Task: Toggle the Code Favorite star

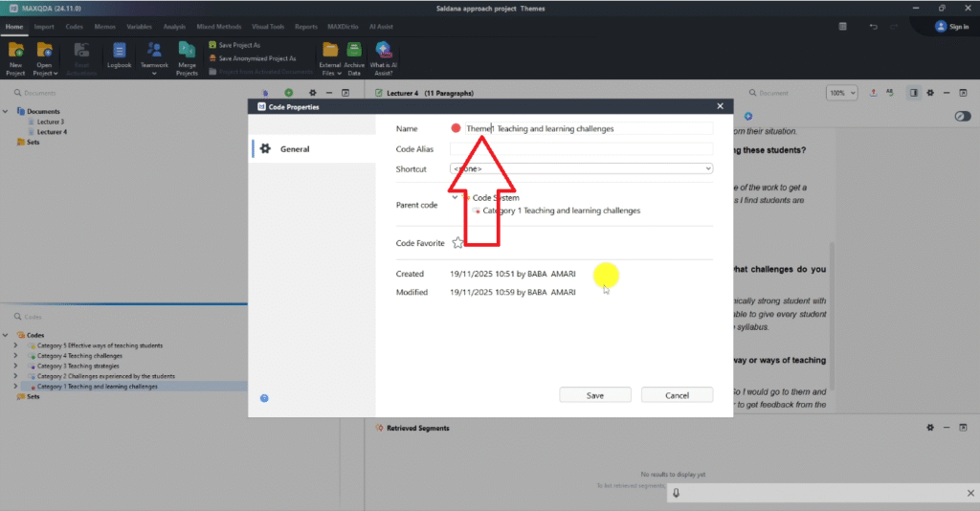Action: click(x=457, y=243)
